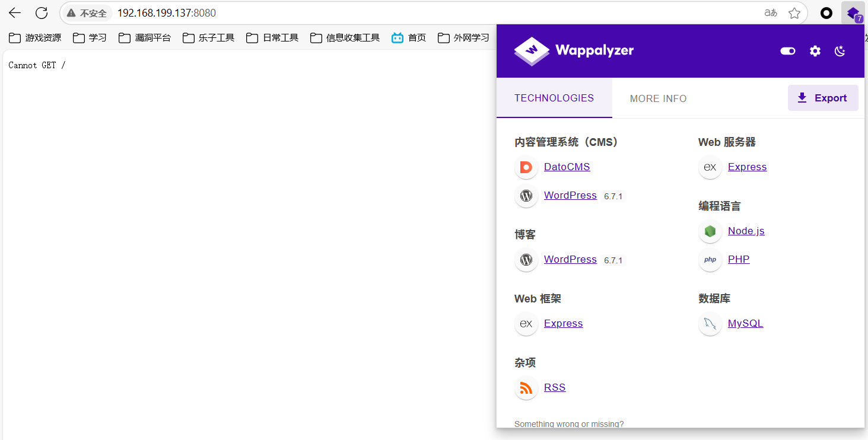Bookmark this page with star icon
The width and height of the screenshot is (868, 440).
(x=794, y=13)
